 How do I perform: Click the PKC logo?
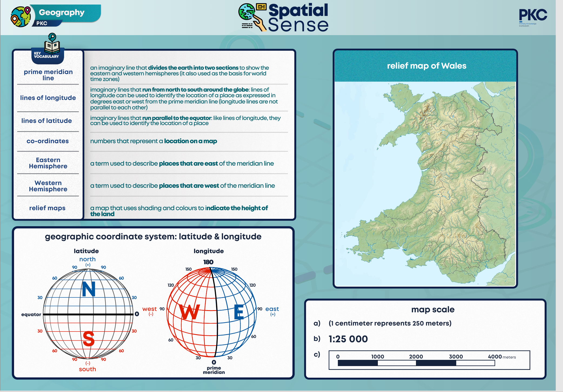point(533,16)
